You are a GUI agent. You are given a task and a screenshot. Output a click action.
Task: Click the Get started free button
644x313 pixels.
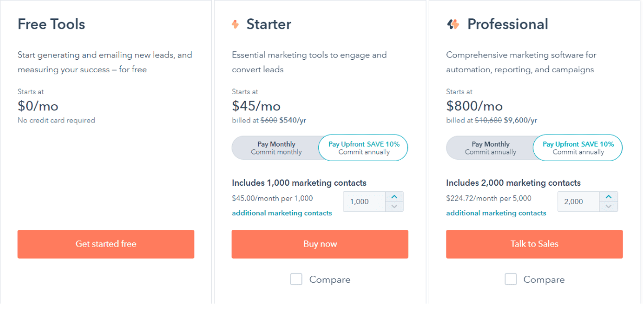click(106, 244)
